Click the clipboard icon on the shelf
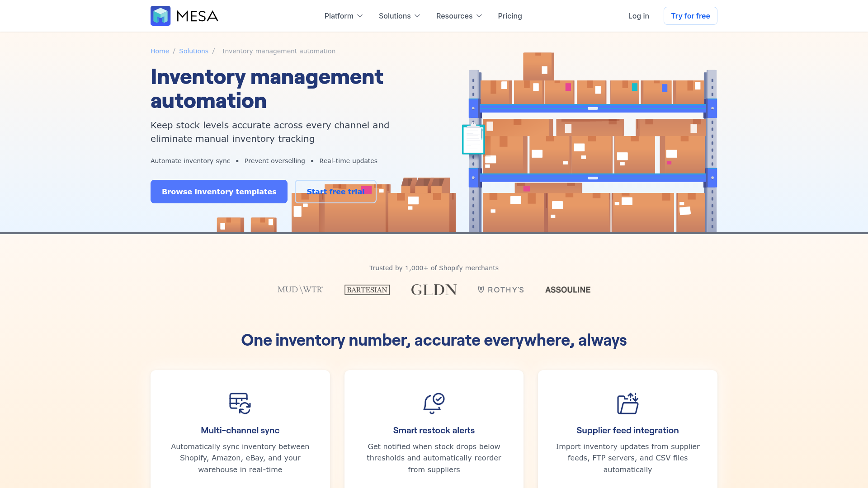The image size is (868, 488). coord(473,139)
